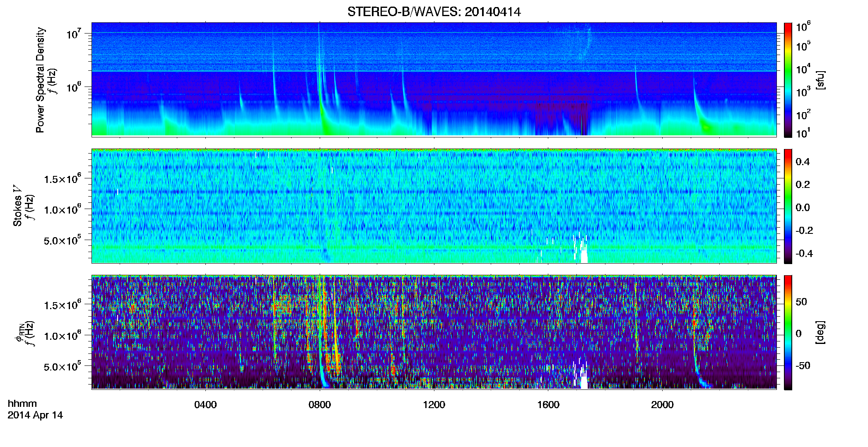Click inside the Stokes V spectrogram panel

tap(434, 206)
